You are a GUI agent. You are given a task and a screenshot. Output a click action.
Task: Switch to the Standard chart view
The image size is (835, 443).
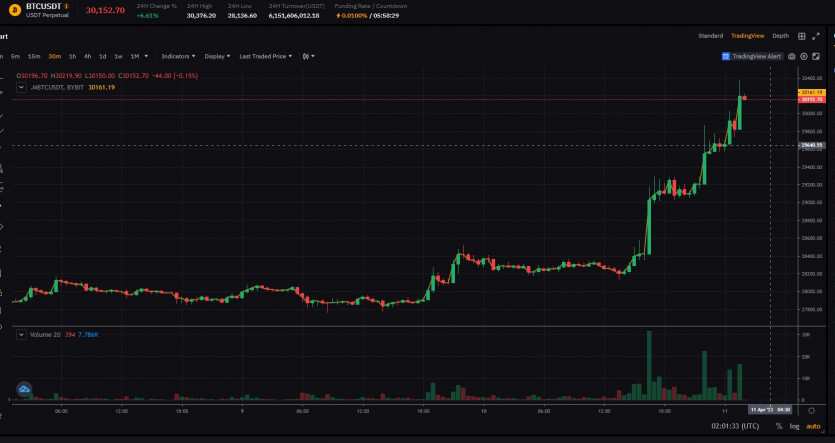tap(710, 36)
